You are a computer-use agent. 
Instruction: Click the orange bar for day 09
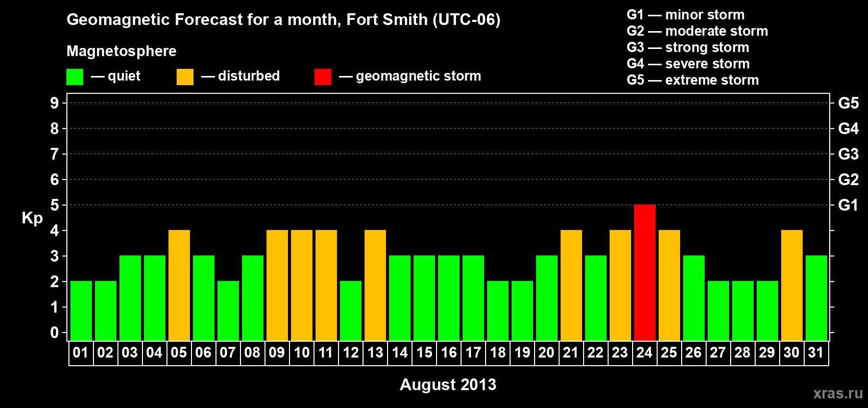click(277, 285)
